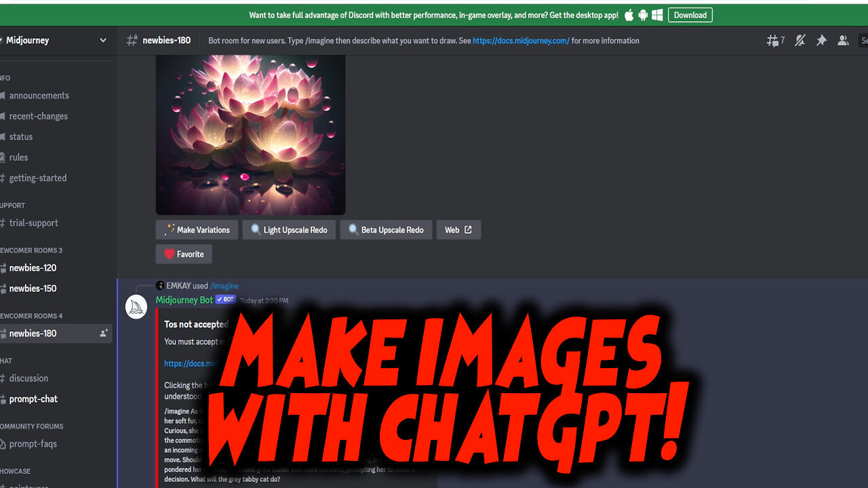The height and width of the screenshot is (488, 868).
Task: Click the channel hash icon in header
Action: tap(132, 41)
